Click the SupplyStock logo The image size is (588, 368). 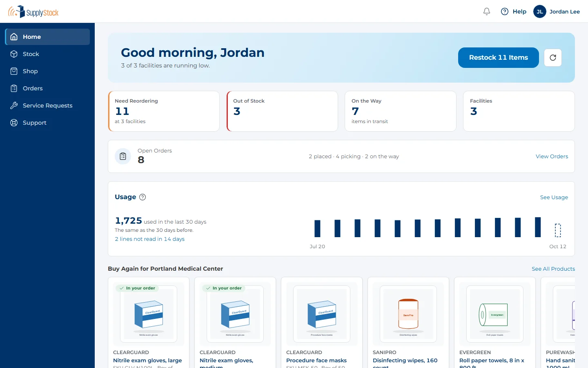point(33,11)
